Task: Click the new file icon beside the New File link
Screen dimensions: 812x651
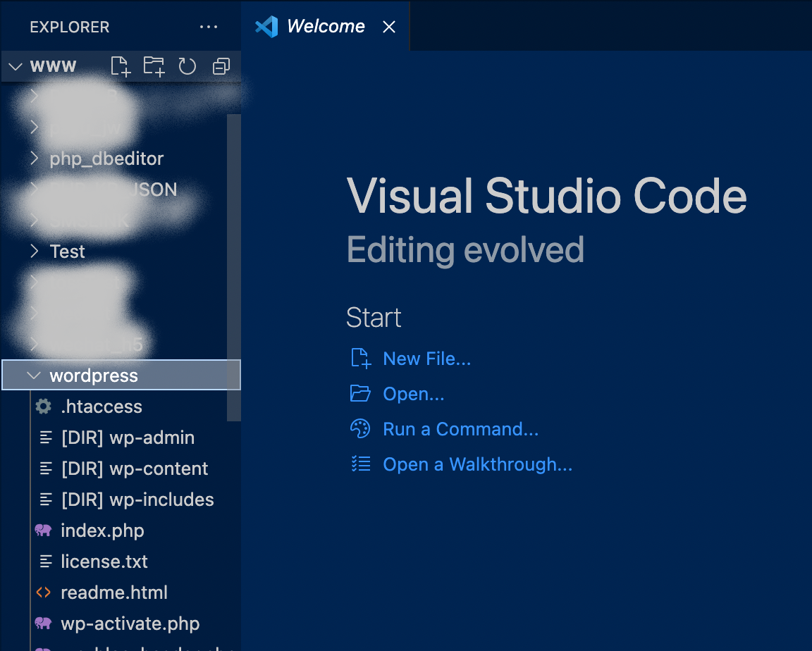Action: [360, 359]
